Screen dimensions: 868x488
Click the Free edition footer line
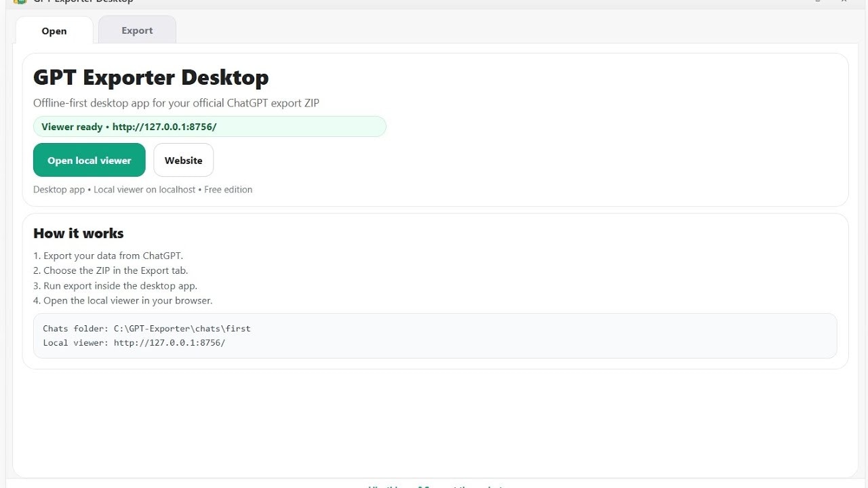(143, 190)
